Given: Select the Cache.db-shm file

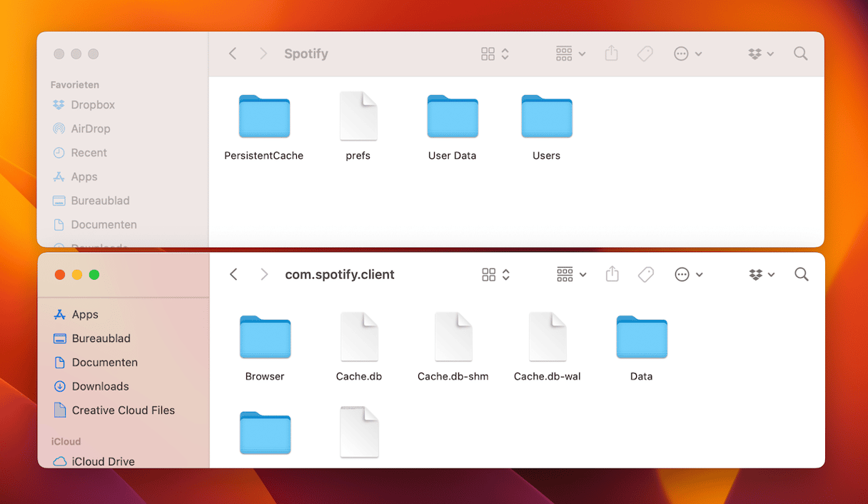Looking at the screenshot, I should tap(453, 348).
